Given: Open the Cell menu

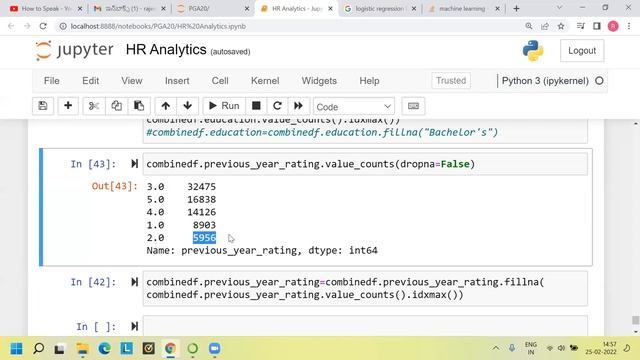Looking at the screenshot, I should (220, 81).
